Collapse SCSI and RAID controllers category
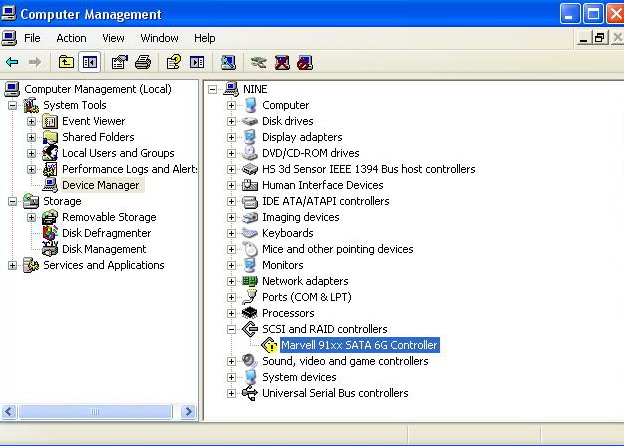624x446 pixels. click(x=231, y=329)
